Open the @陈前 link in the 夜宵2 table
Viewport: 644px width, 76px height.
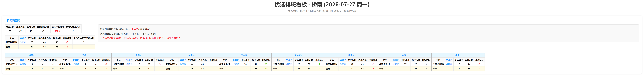(449, 64)
